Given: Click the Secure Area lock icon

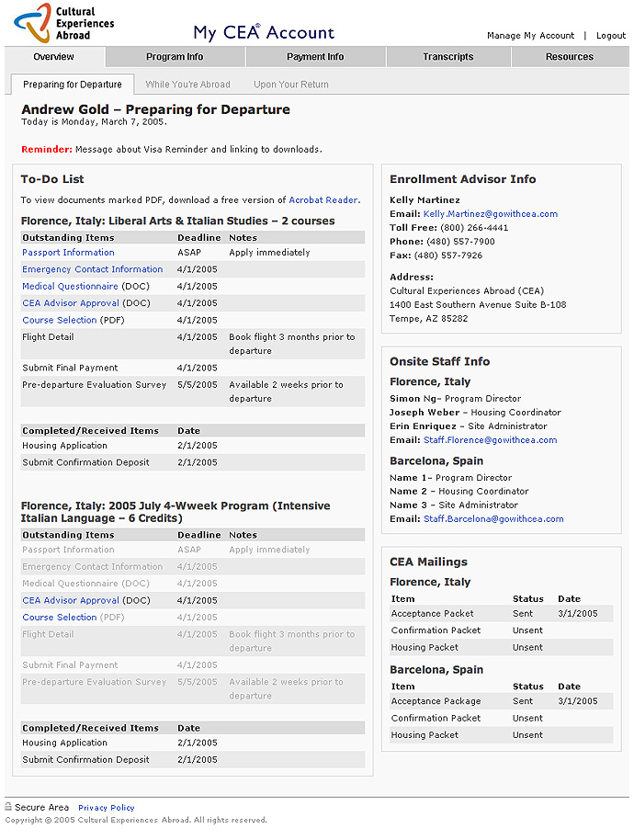Looking at the screenshot, I should [9, 807].
